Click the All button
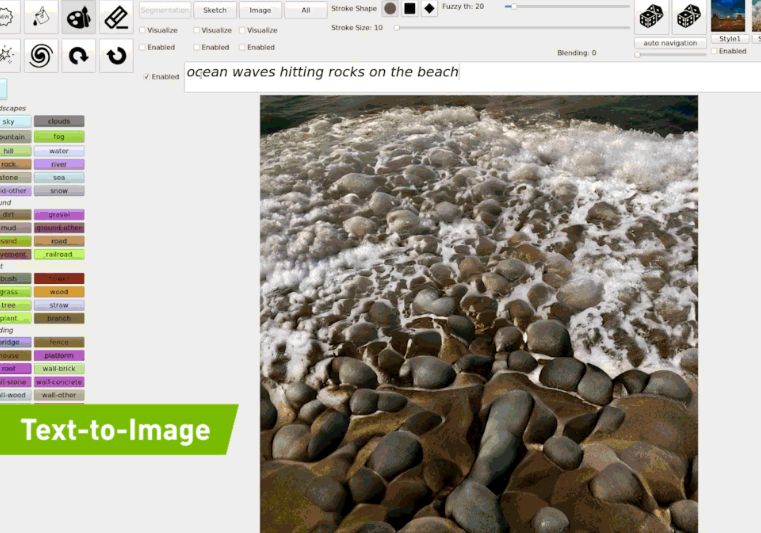Viewport: 761px width, 533px height. tap(306, 10)
